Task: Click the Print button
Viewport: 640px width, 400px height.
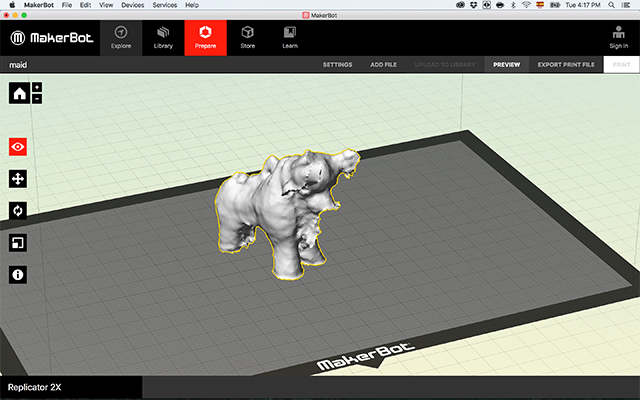Action: coord(621,64)
